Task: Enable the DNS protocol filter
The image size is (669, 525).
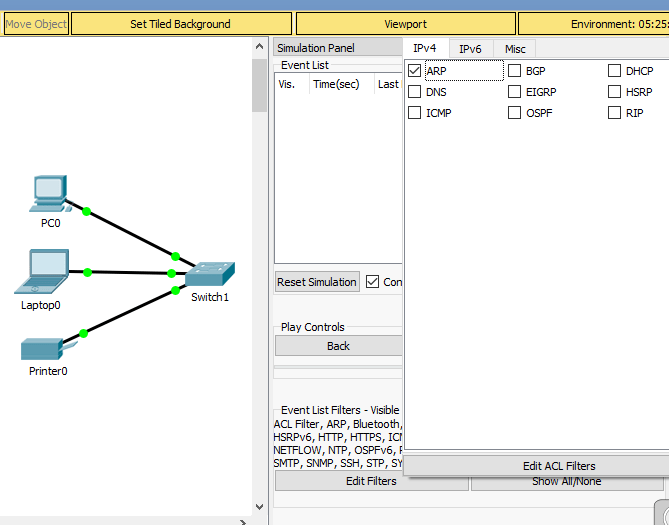Action: [x=414, y=91]
